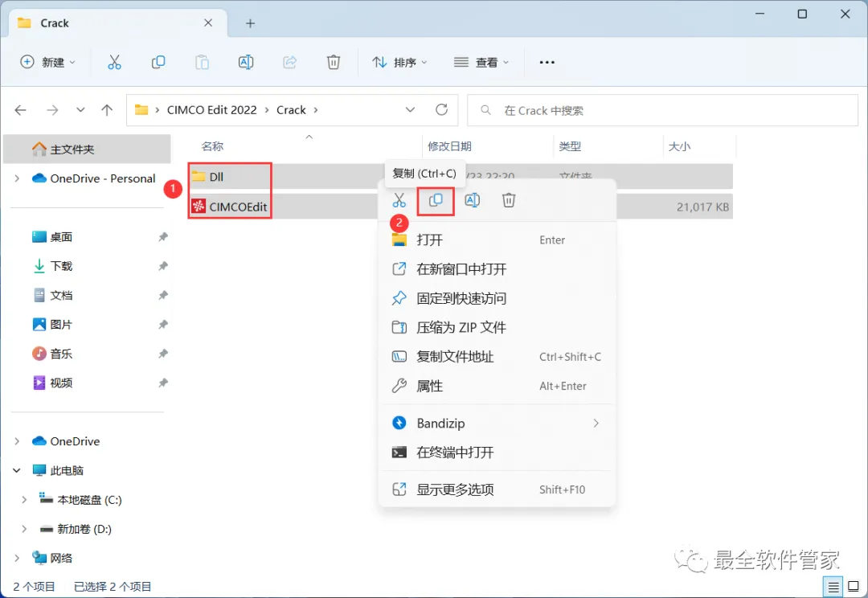
Task: Click the Rename icon in the context menu
Action: pos(473,200)
